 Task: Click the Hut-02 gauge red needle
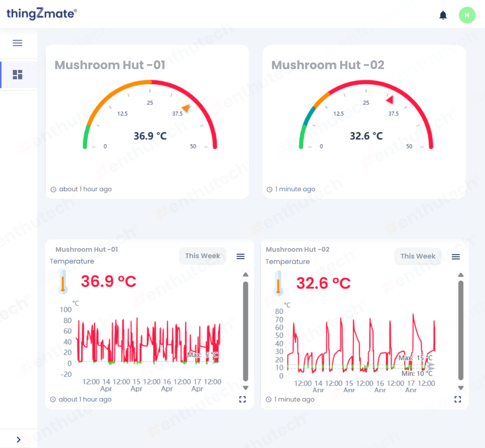click(390, 99)
